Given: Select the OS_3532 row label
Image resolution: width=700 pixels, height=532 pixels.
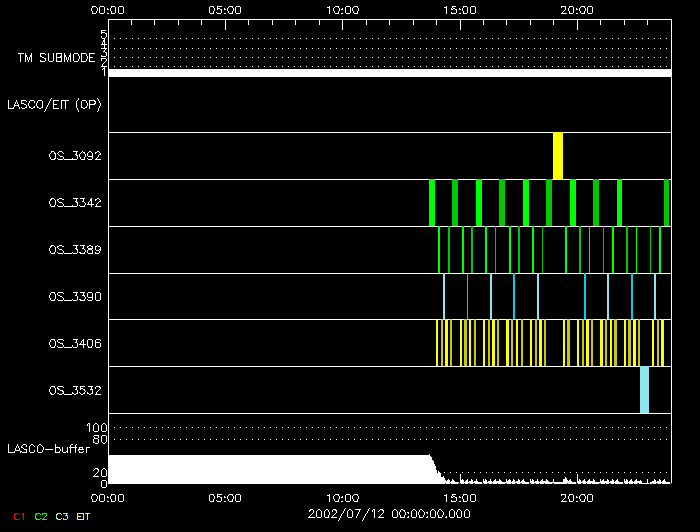Looking at the screenshot, I should (x=75, y=391).
